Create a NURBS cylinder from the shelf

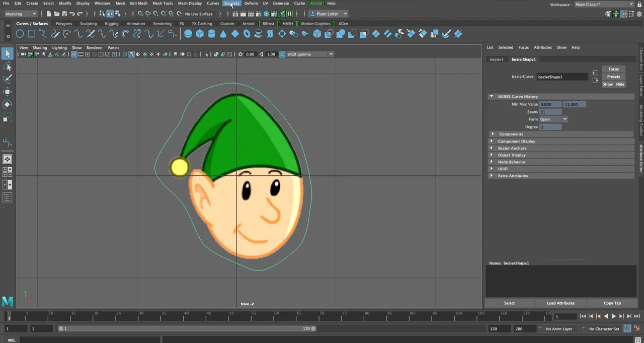pos(211,34)
